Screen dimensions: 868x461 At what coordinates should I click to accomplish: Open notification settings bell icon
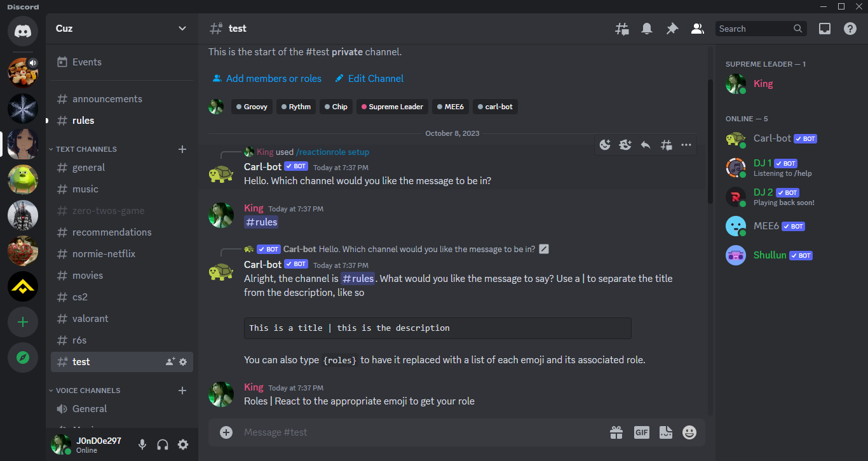click(647, 29)
